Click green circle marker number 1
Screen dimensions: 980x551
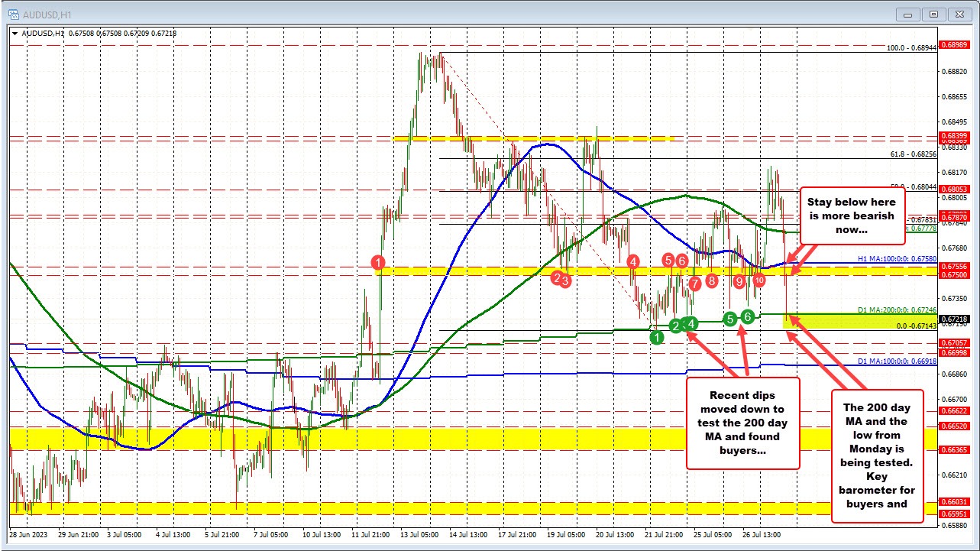(x=657, y=337)
